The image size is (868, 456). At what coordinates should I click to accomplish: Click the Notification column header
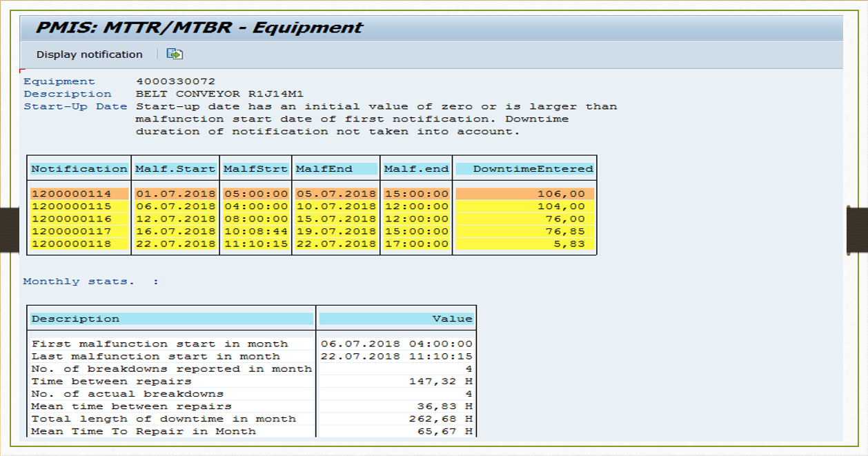pyautogui.click(x=79, y=169)
